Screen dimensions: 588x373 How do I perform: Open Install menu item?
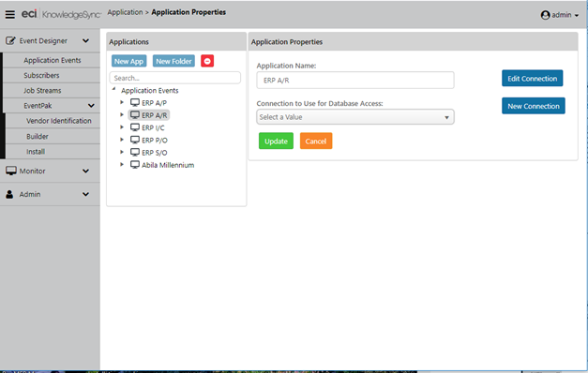[x=36, y=152]
